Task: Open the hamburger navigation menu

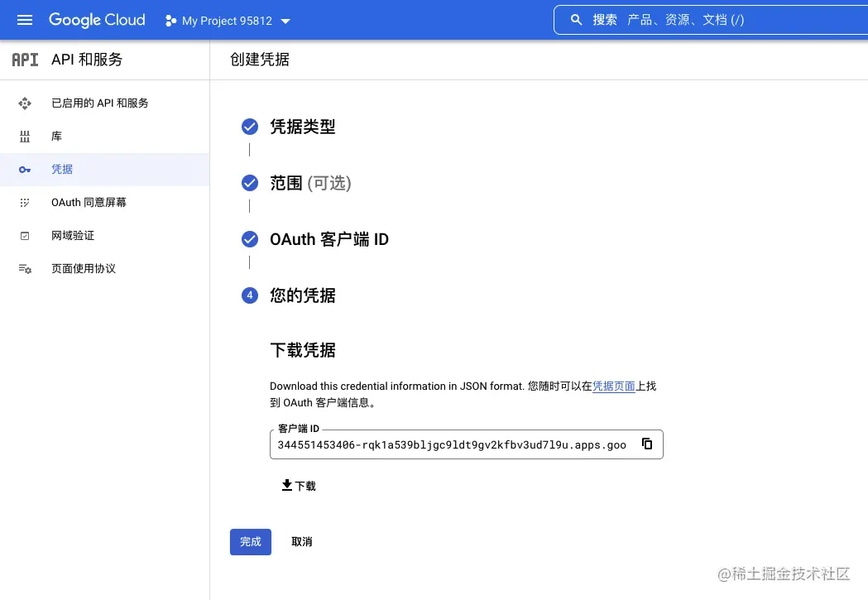Action: tap(25, 21)
